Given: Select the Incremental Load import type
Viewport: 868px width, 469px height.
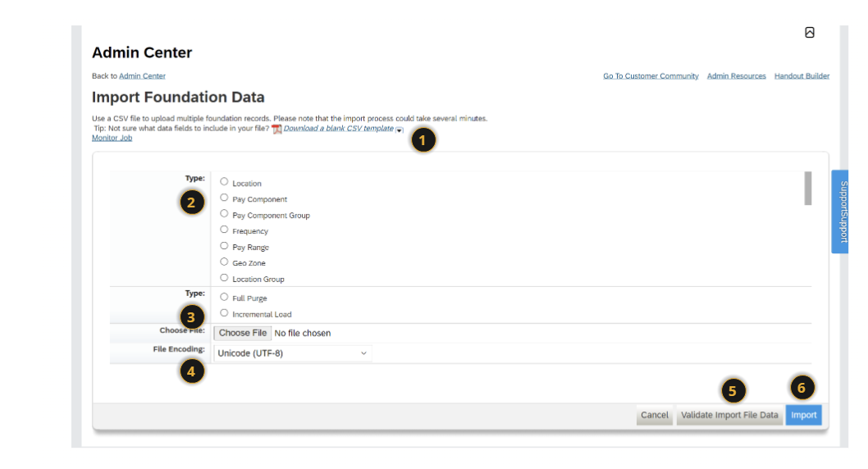Looking at the screenshot, I should coord(224,313).
